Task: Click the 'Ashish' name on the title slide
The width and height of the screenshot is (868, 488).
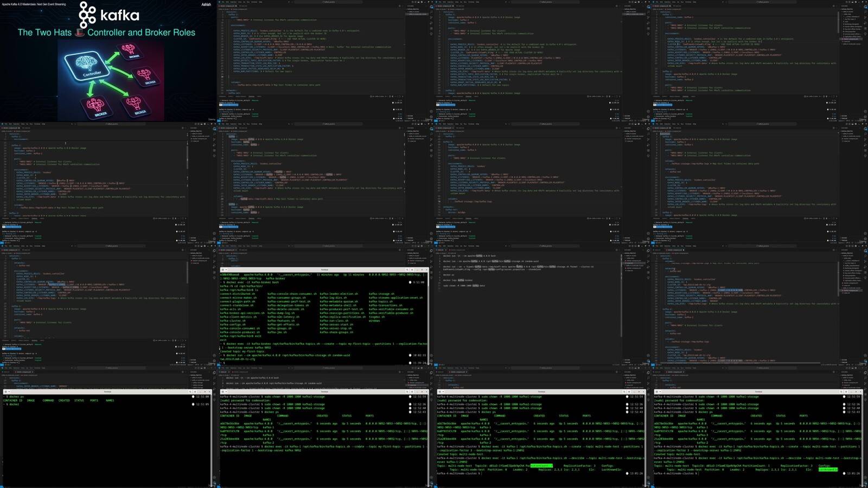Action: tap(206, 4)
